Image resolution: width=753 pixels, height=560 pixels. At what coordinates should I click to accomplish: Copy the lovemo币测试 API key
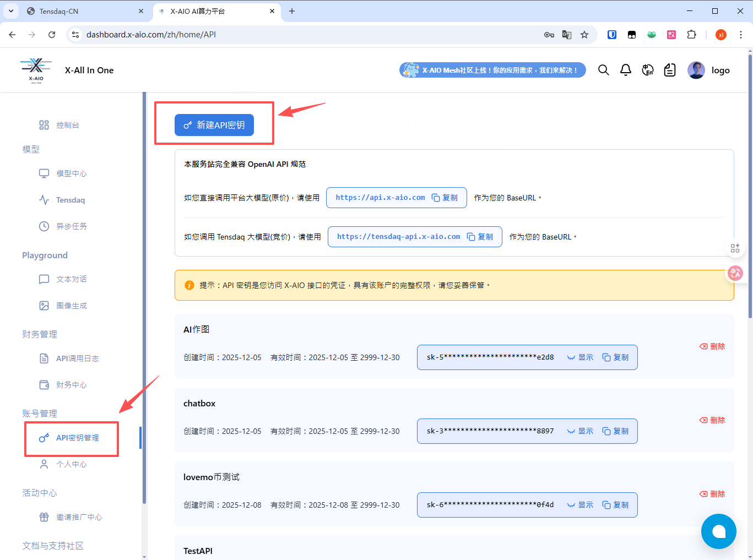615,505
